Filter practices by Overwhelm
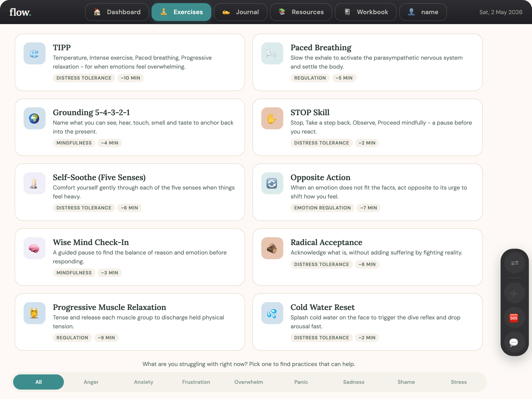This screenshot has height=399, width=532. [x=249, y=382]
